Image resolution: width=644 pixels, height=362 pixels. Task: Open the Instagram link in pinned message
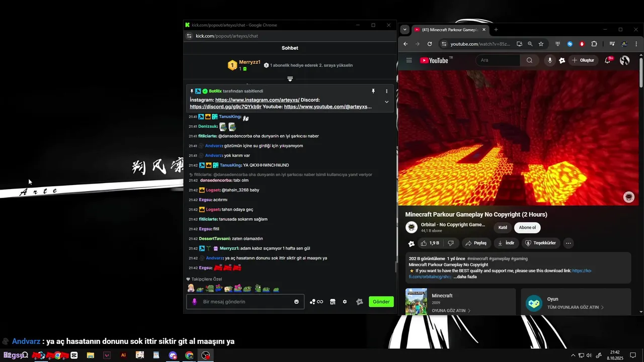257,100
